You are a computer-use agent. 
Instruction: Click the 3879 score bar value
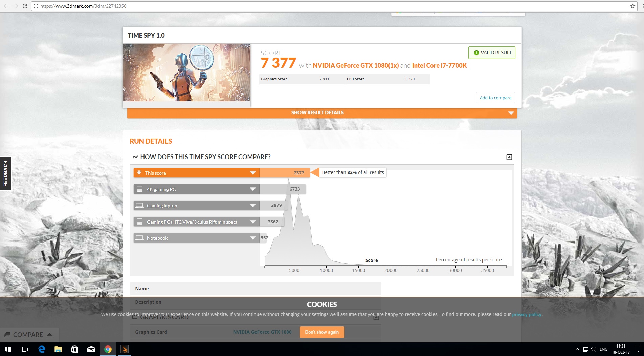[276, 205]
